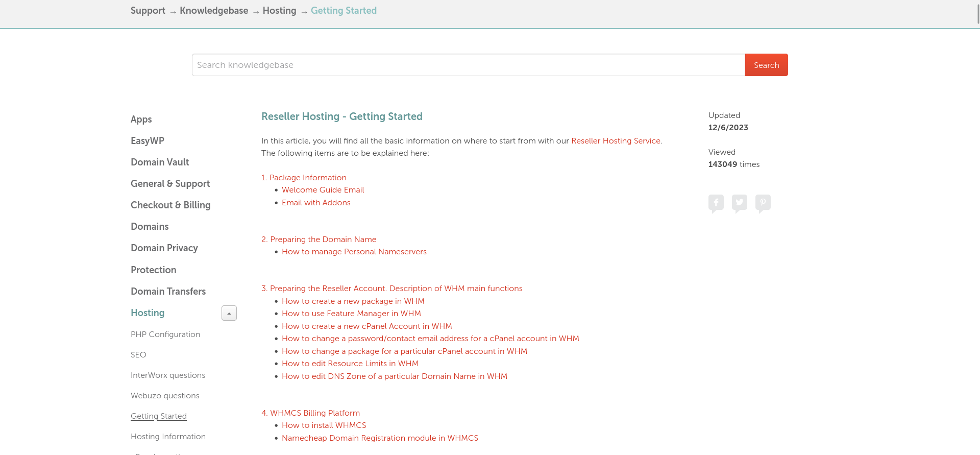
Task: Select Domain Transfers category
Action: [x=168, y=291]
